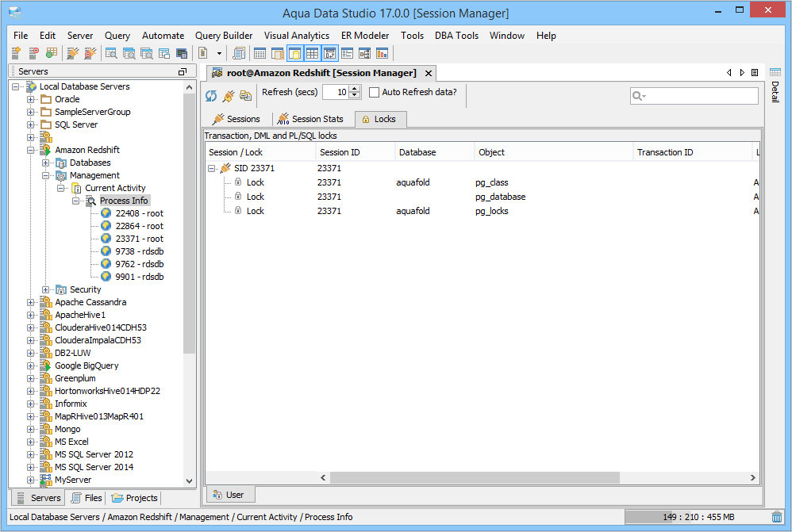Open the ER Modeler menu
792x532 pixels.
(x=365, y=36)
